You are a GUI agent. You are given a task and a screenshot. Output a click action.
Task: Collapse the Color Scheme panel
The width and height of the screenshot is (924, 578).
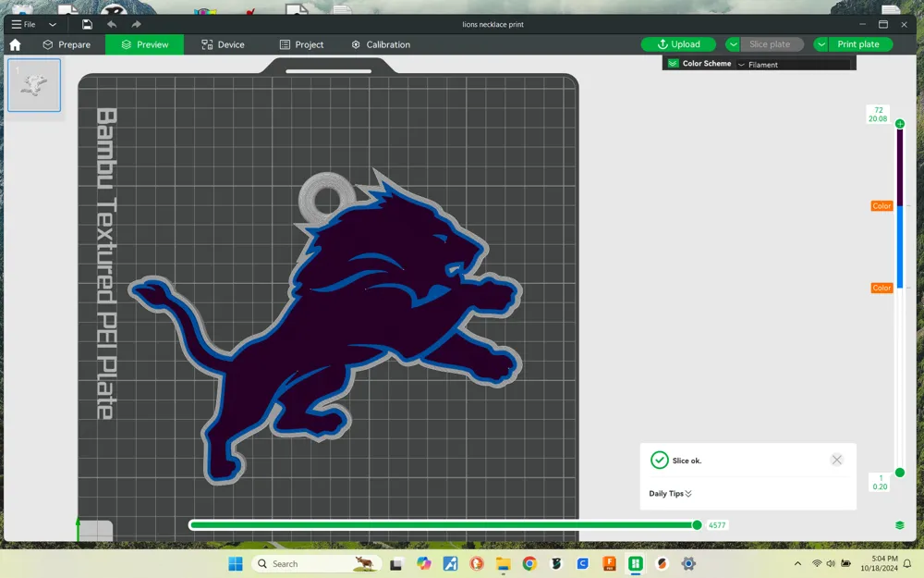[x=674, y=63]
